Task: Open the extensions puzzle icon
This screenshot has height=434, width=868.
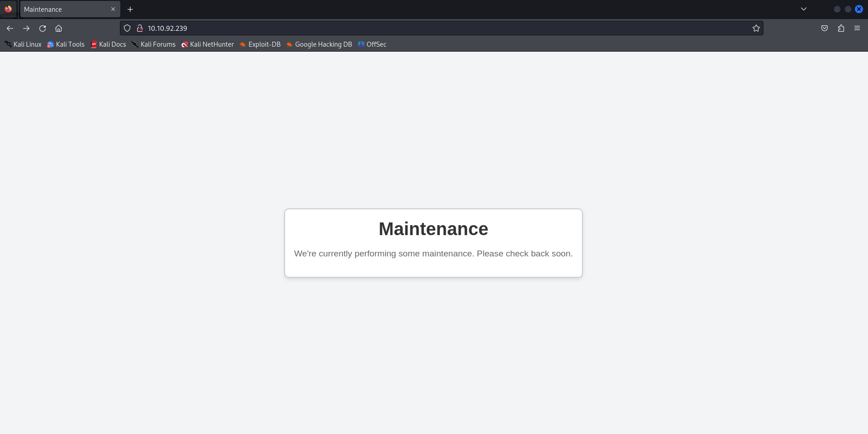Action: (x=841, y=28)
